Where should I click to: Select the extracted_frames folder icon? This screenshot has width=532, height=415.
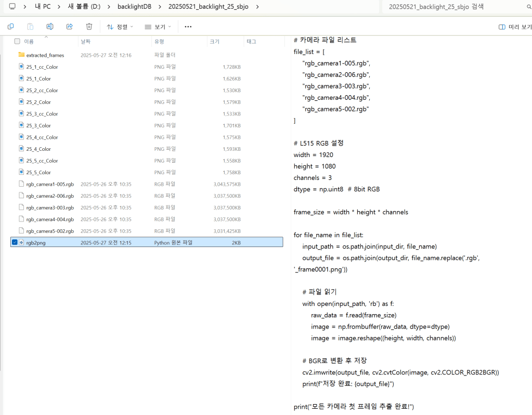[21, 55]
